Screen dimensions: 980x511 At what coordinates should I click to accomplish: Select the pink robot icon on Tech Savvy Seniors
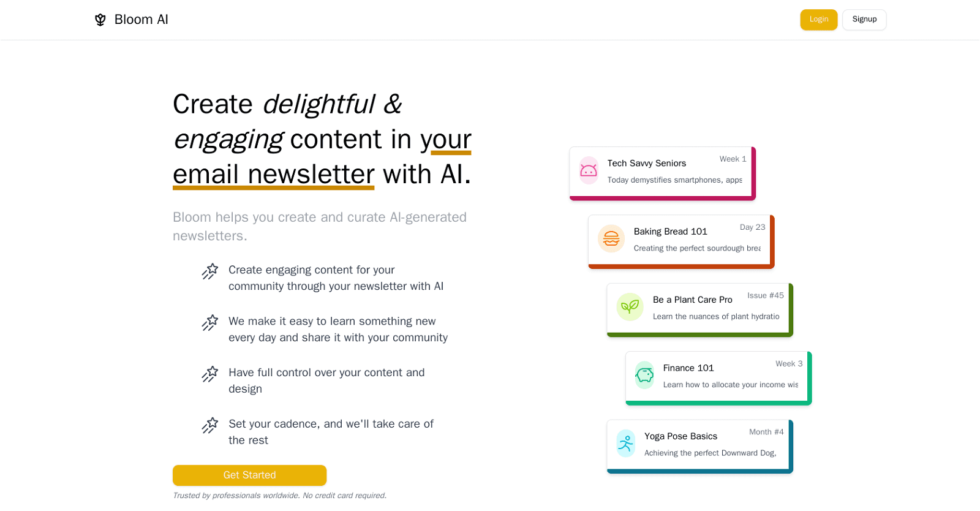click(x=589, y=171)
